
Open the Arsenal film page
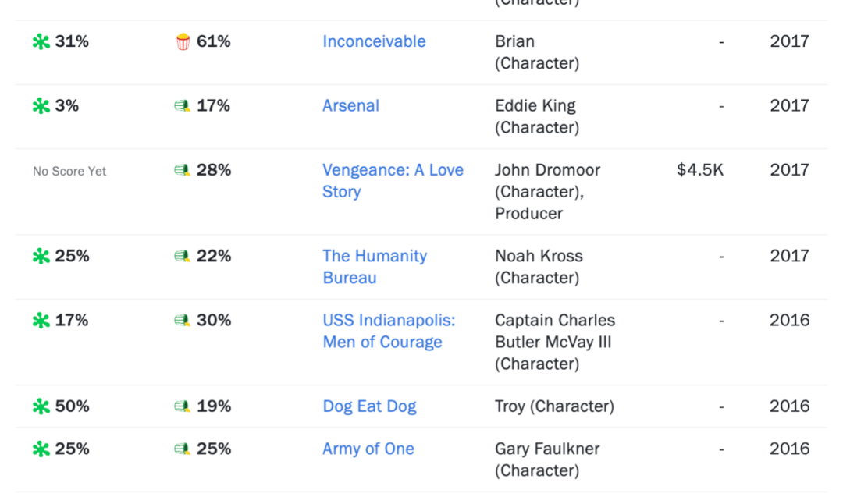click(x=350, y=105)
